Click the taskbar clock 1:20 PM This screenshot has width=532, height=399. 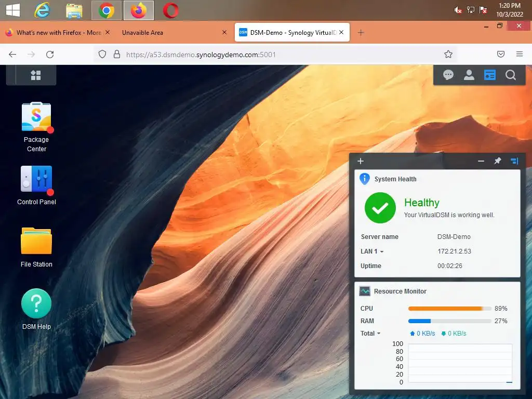coord(509,10)
